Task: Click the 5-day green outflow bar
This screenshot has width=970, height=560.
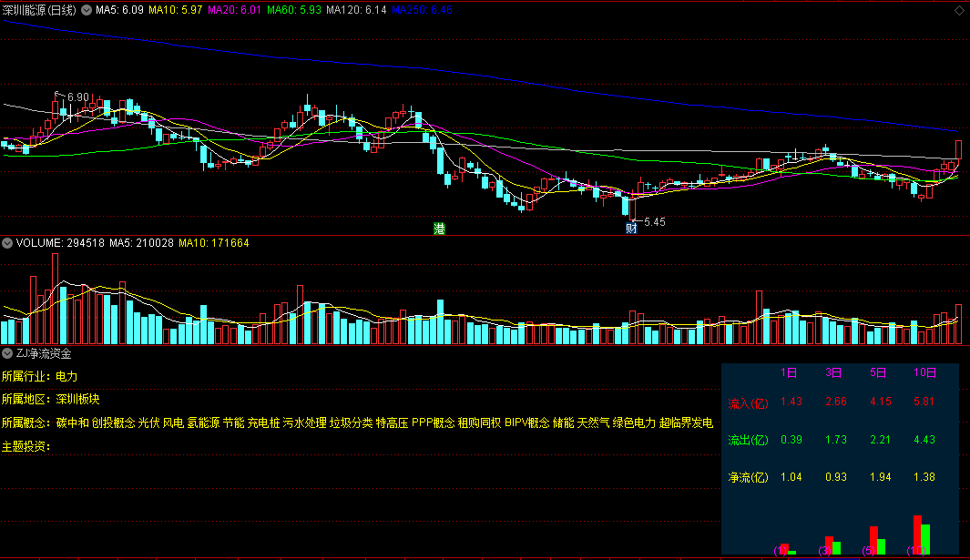Action: (882, 546)
